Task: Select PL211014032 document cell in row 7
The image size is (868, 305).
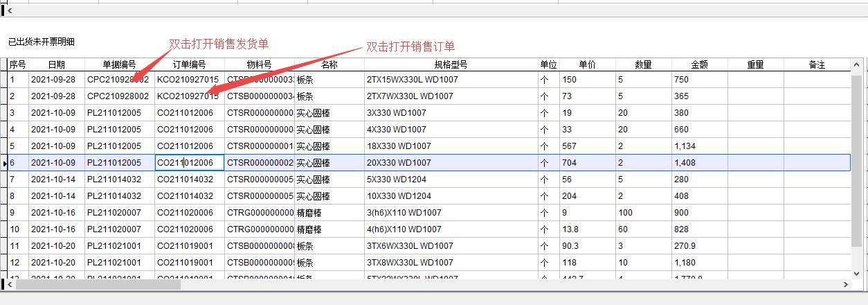Action: 114,180
